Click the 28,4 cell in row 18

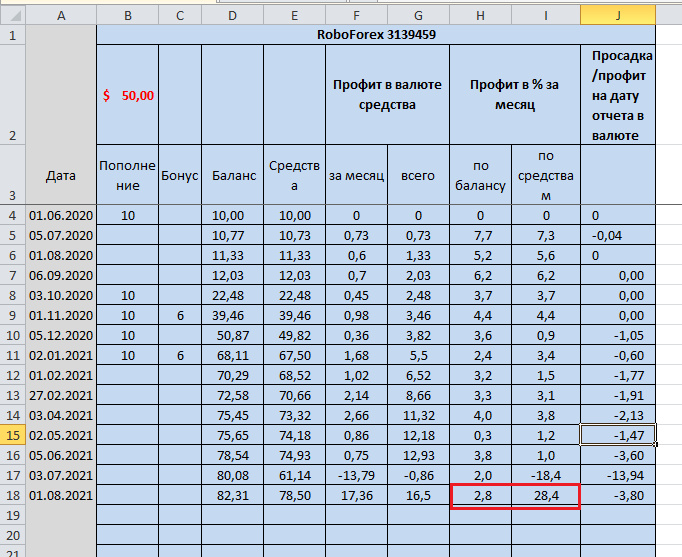click(x=546, y=495)
